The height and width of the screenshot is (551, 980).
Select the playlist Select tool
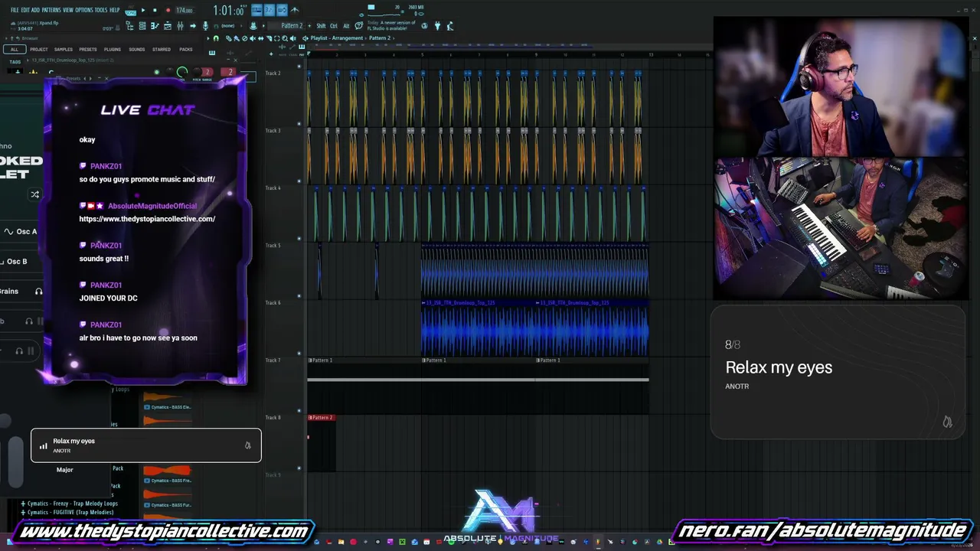coord(278,38)
